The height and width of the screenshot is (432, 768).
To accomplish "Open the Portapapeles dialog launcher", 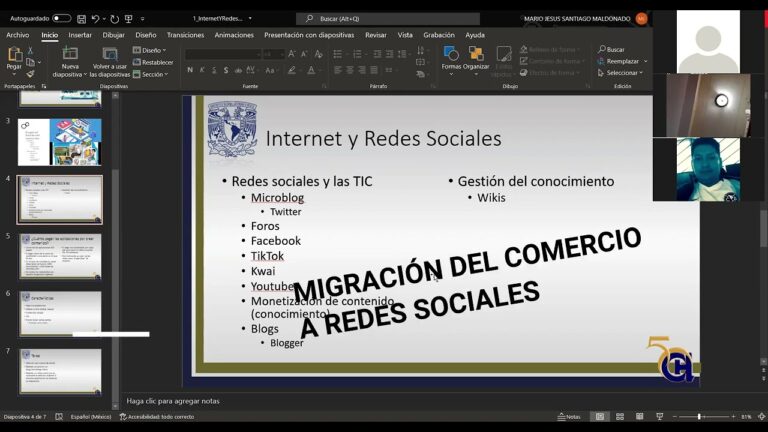I will coord(44,86).
